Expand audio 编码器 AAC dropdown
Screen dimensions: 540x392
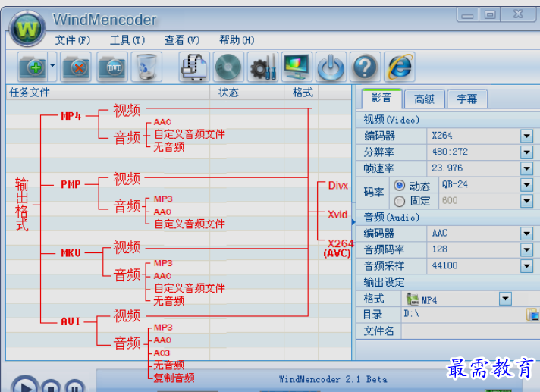tap(526, 234)
